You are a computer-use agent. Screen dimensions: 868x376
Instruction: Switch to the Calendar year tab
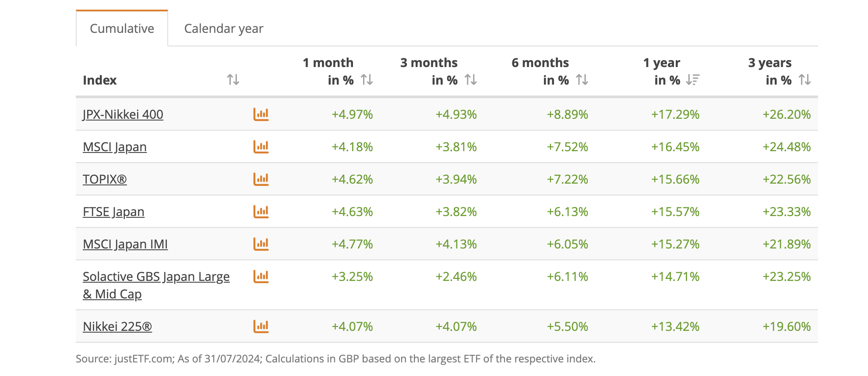(224, 28)
